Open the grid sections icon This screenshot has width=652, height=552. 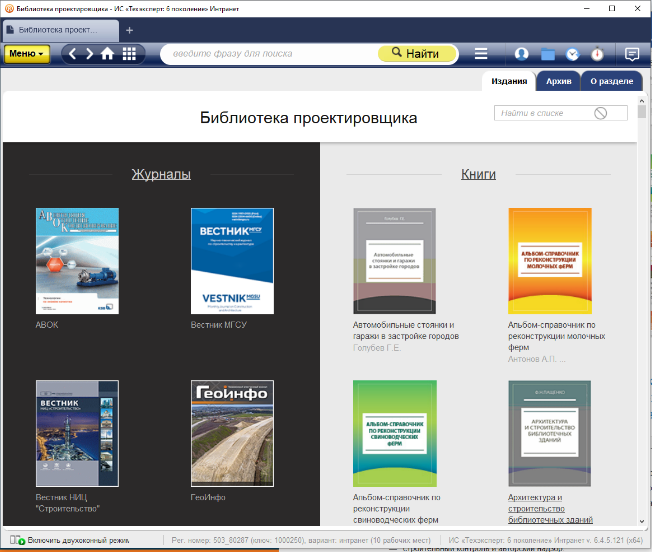point(129,54)
